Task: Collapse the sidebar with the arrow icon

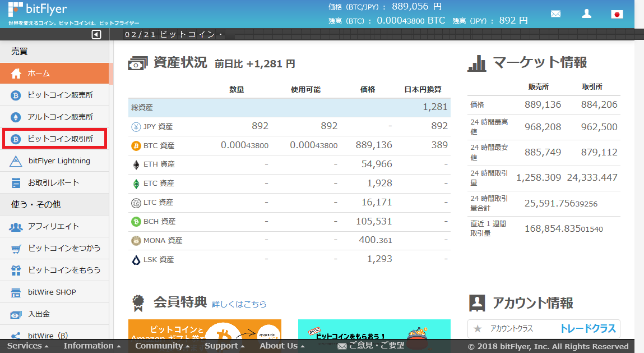Action: [96, 35]
